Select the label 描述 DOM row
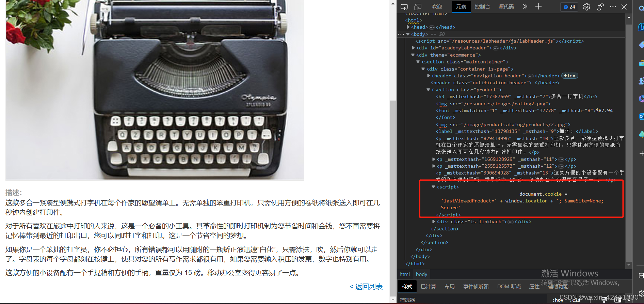The image size is (644, 304). [x=517, y=132]
